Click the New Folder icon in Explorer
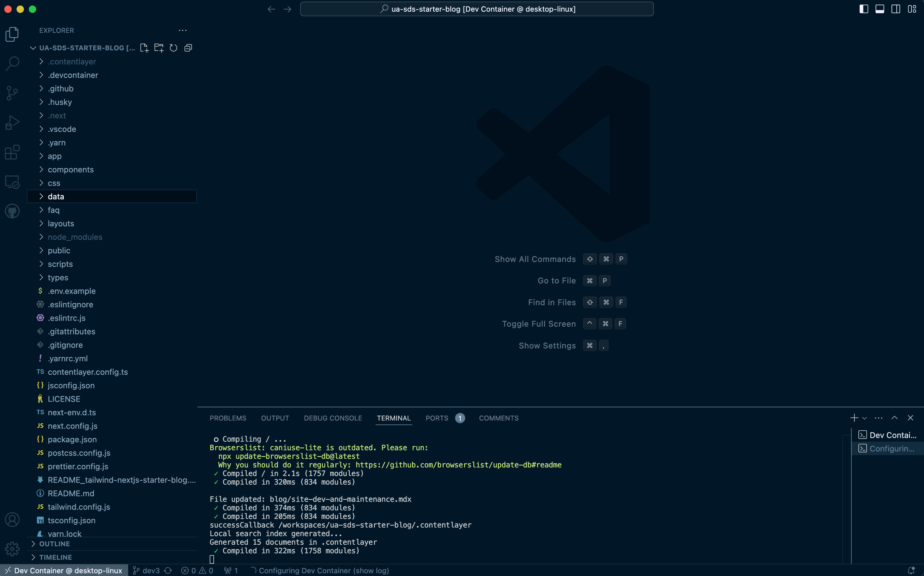The width and height of the screenshot is (924, 576). (x=159, y=48)
